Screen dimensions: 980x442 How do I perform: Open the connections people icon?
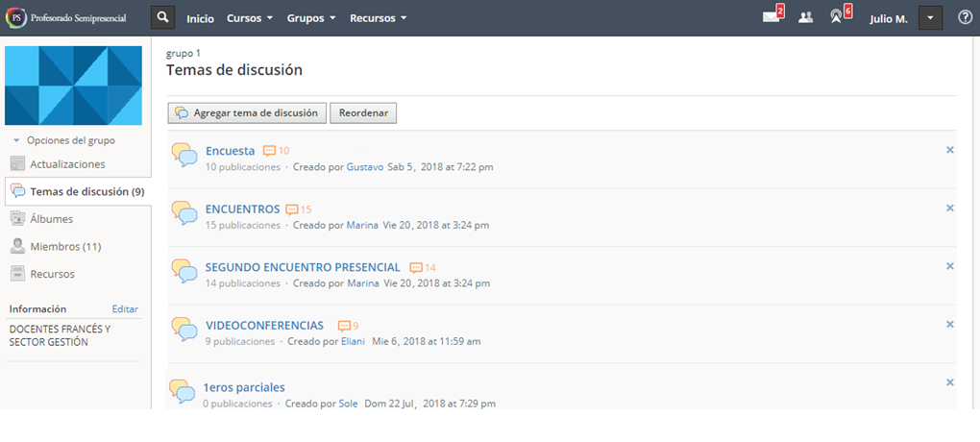coord(805,17)
